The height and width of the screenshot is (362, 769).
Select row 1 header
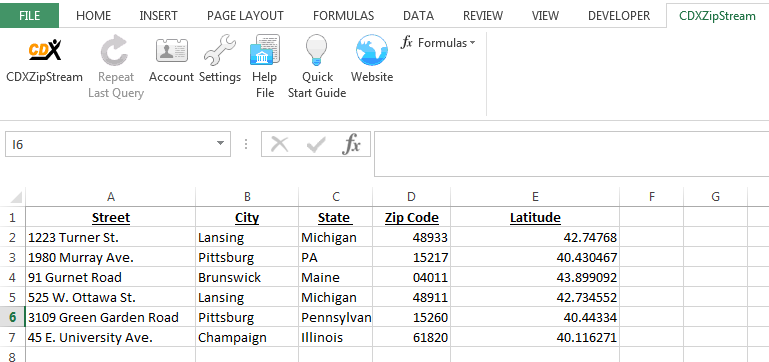pos(13,217)
